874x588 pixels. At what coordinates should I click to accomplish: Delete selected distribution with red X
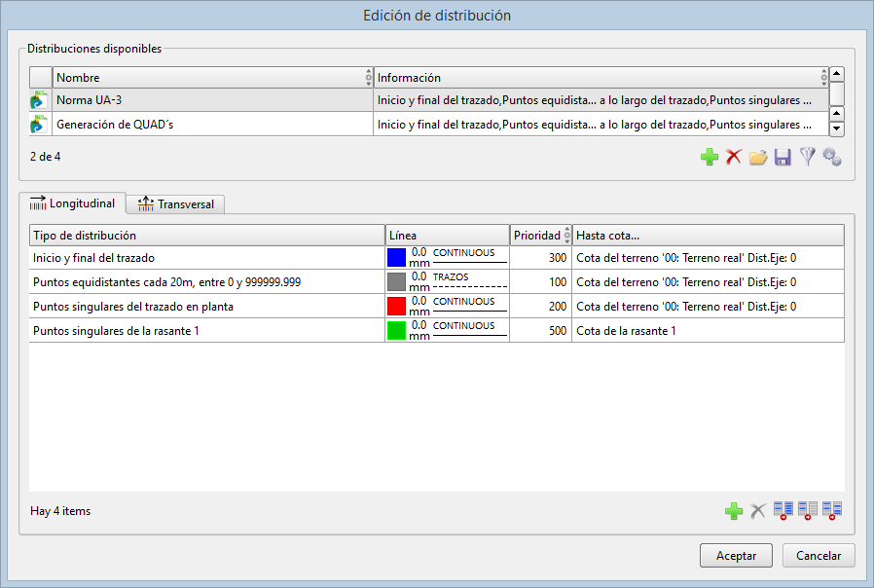click(x=734, y=157)
